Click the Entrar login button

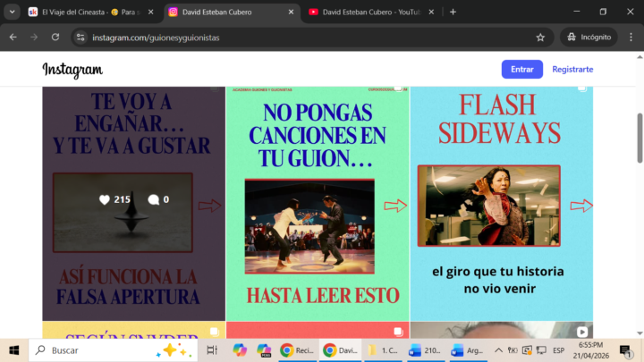522,70
